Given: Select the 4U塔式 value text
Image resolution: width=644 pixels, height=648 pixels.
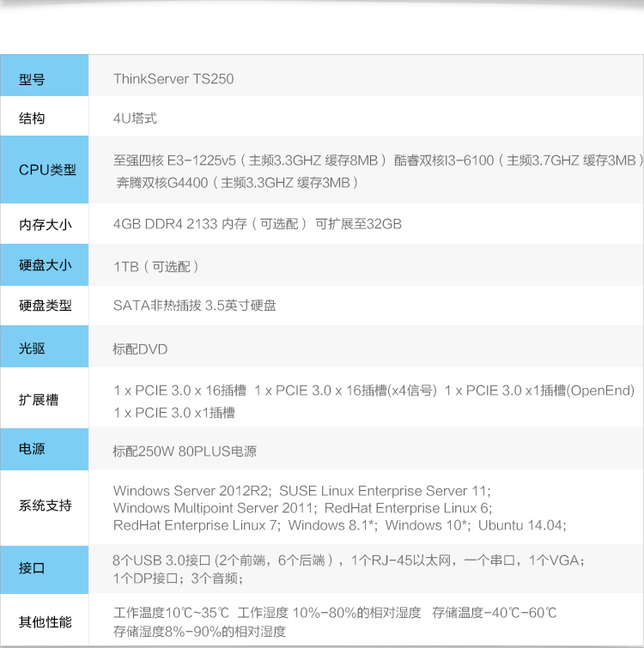Looking at the screenshot, I should pos(135,118).
